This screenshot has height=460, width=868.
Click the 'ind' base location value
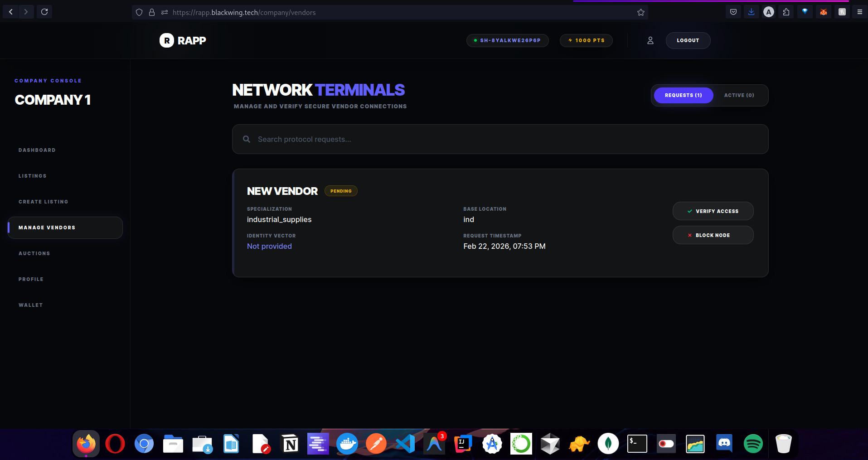tap(469, 219)
